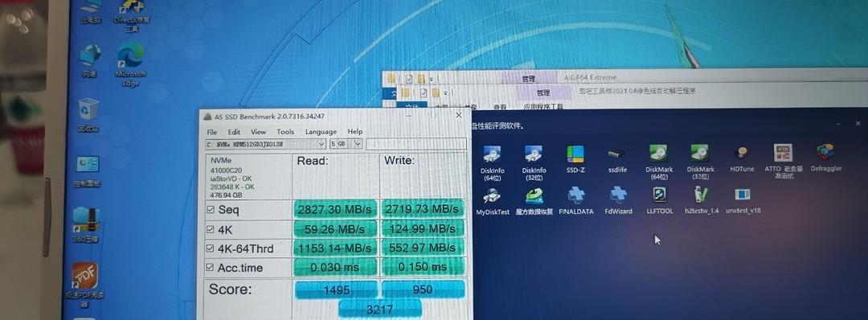Open the h2testw_1.4 icon
Screen dimensions: 868x320
(702, 200)
